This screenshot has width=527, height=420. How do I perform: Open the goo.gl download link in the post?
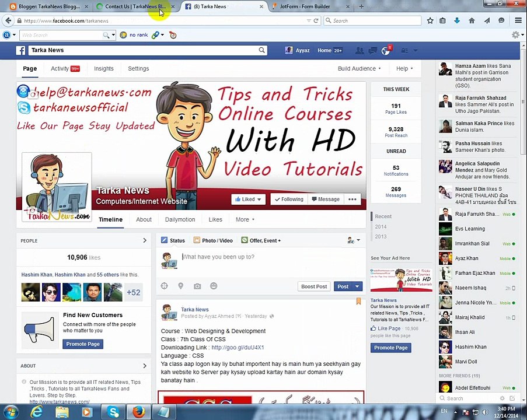[x=238, y=348]
